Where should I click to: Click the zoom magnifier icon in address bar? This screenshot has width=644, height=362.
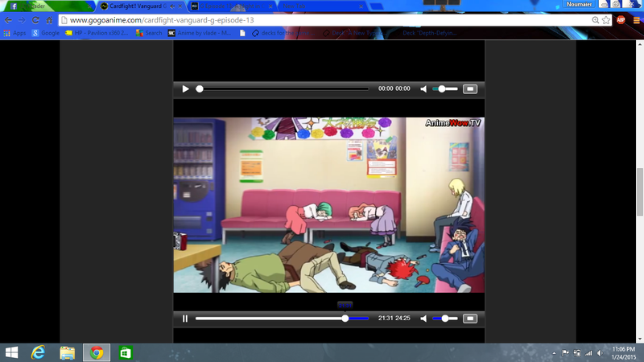click(x=595, y=20)
